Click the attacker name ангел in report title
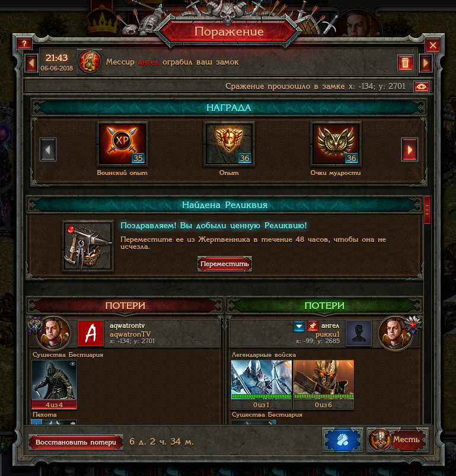Image resolution: width=456 pixels, height=476 pixels. [148, 62]
